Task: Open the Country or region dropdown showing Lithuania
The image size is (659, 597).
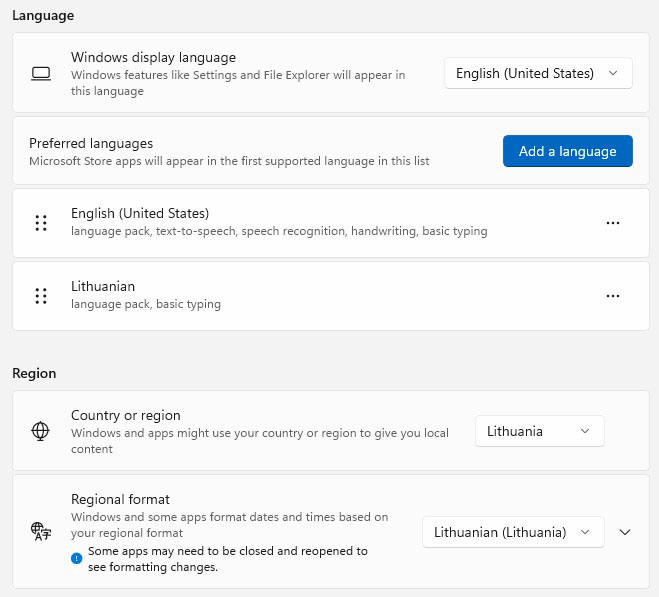Action: coord(539,431)
